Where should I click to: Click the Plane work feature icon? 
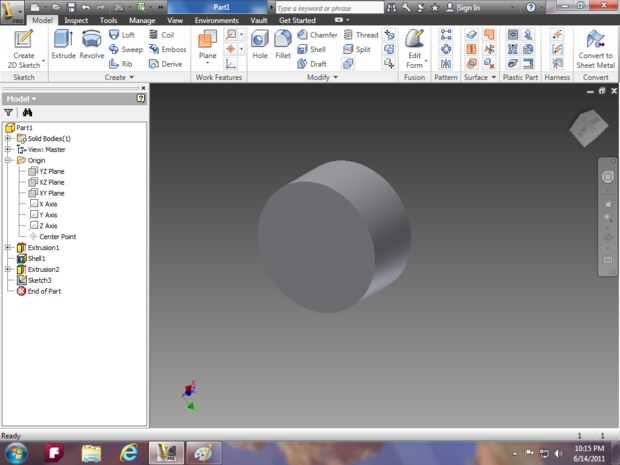click(x=207, y=44)
